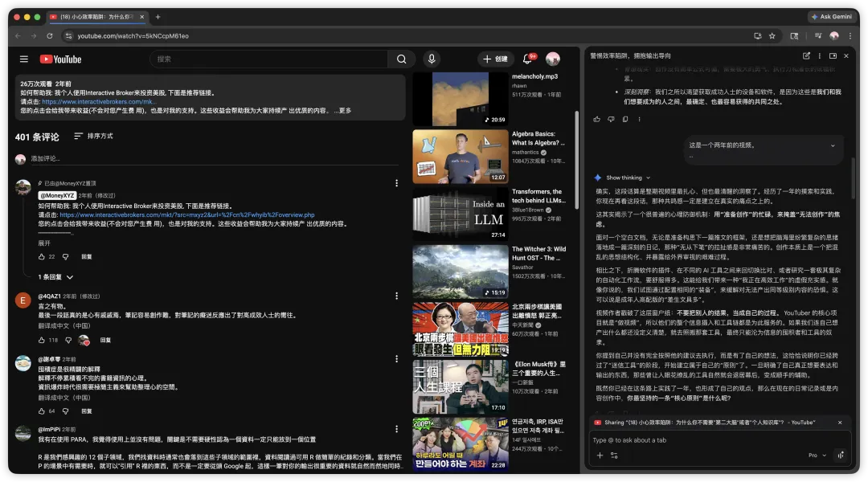This screenshot has height=482, width=868.
Task: Select the YouTube browser tab
Action: [97, 17]
